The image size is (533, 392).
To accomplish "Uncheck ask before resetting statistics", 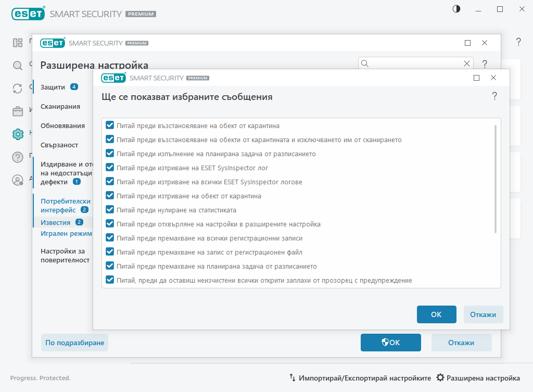I will (x=110, y=209).
